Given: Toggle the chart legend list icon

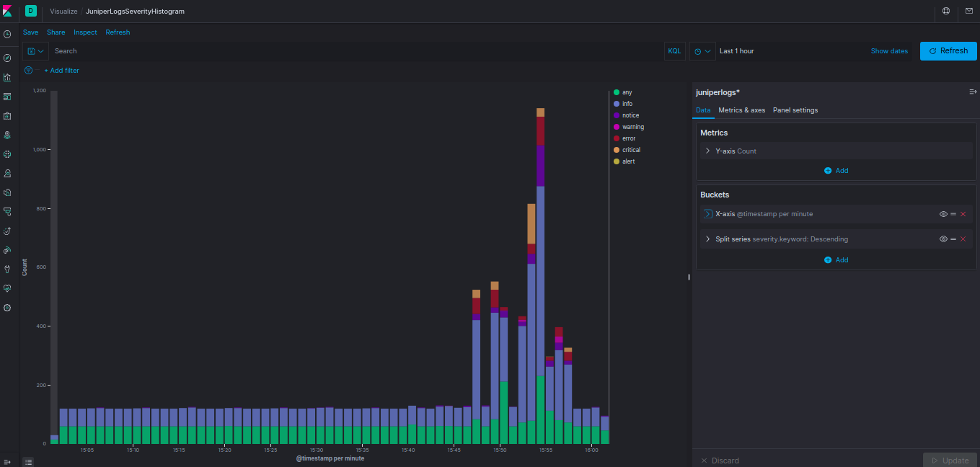Looking at the screenshot, I should pos(28,461).
